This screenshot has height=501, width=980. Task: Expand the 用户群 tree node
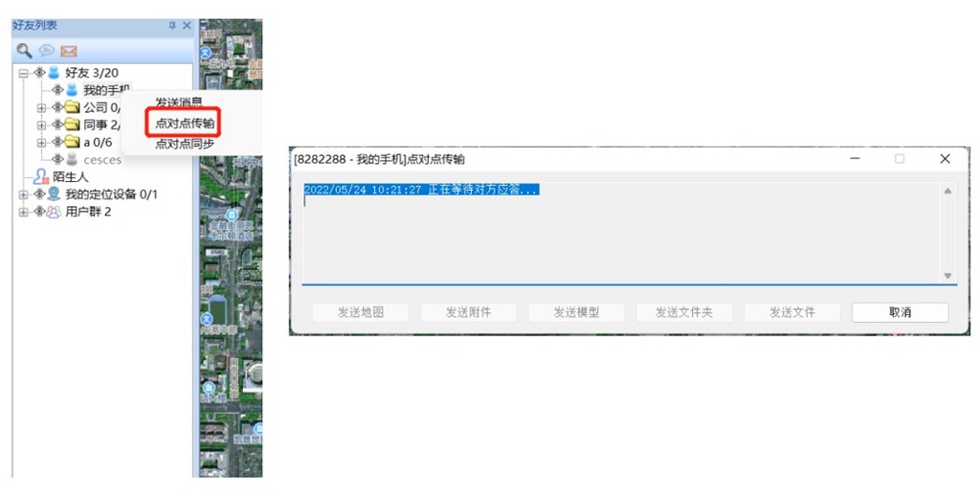point(24,212)
